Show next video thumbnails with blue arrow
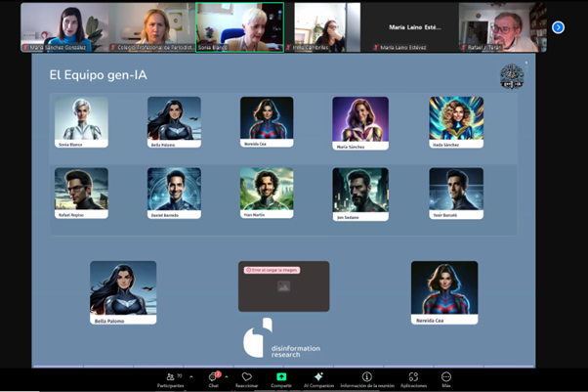This screenshot has width=588, height=392. coord(558,27)
